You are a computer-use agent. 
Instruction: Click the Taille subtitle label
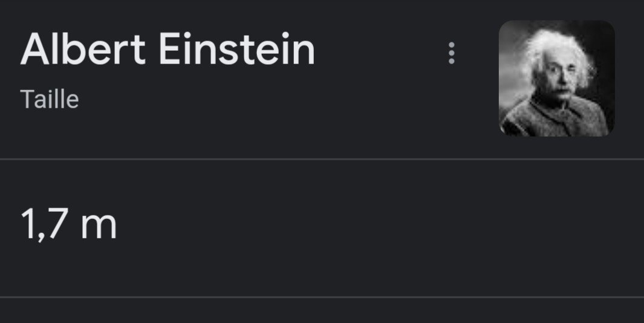click(50, 99)
